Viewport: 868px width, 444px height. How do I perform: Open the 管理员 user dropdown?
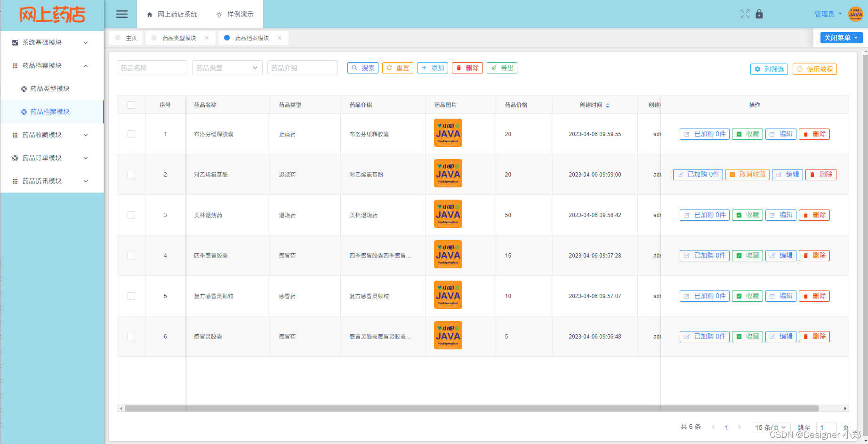tap(828, 14)
